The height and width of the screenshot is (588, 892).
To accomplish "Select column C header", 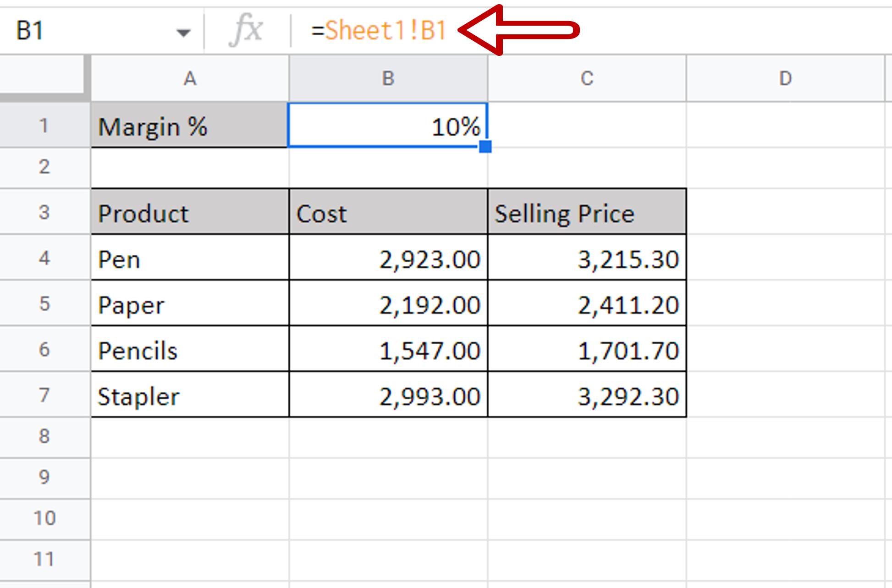I will pyautogui.click(x=587, y=78).
